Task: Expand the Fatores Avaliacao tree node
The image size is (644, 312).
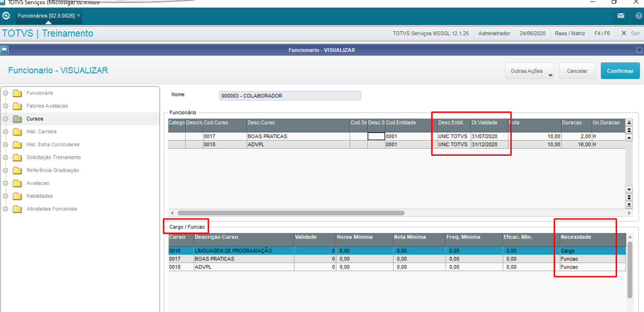Action: click(5, 106)
